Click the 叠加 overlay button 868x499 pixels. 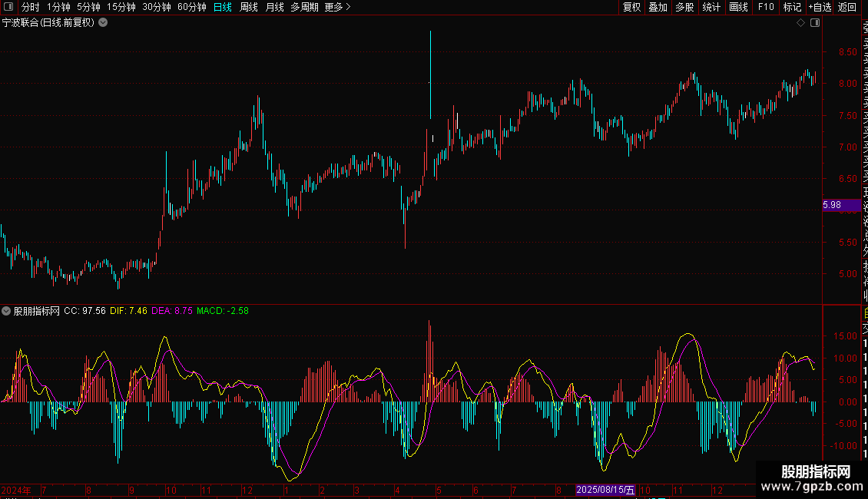(658, 7)
